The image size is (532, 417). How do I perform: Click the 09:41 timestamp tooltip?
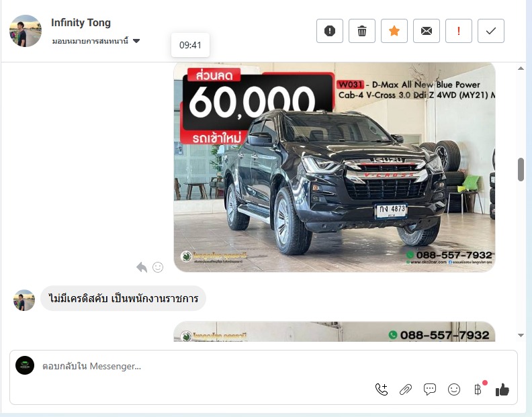tap(190, 45)
